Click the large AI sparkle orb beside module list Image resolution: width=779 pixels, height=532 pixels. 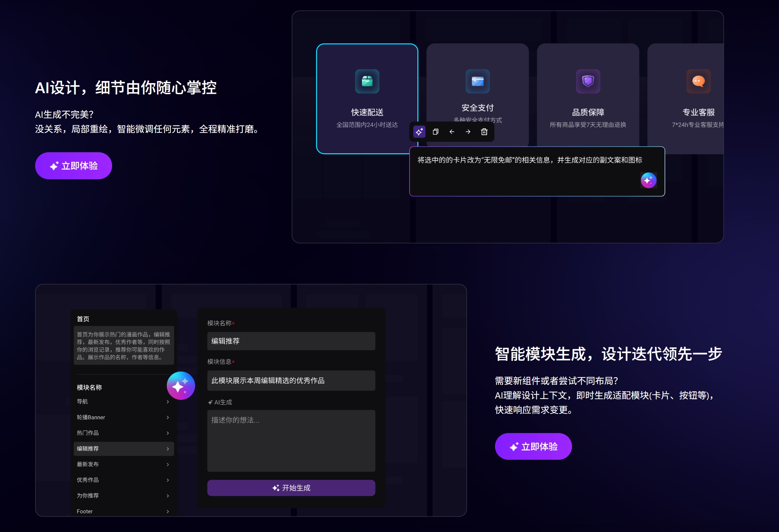pos(181,385)
